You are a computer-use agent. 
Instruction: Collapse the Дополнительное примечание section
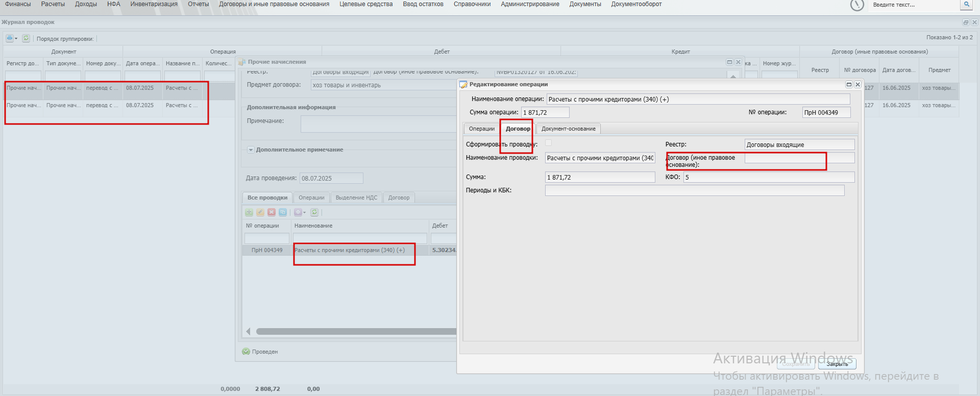click(x=251, y=150)
